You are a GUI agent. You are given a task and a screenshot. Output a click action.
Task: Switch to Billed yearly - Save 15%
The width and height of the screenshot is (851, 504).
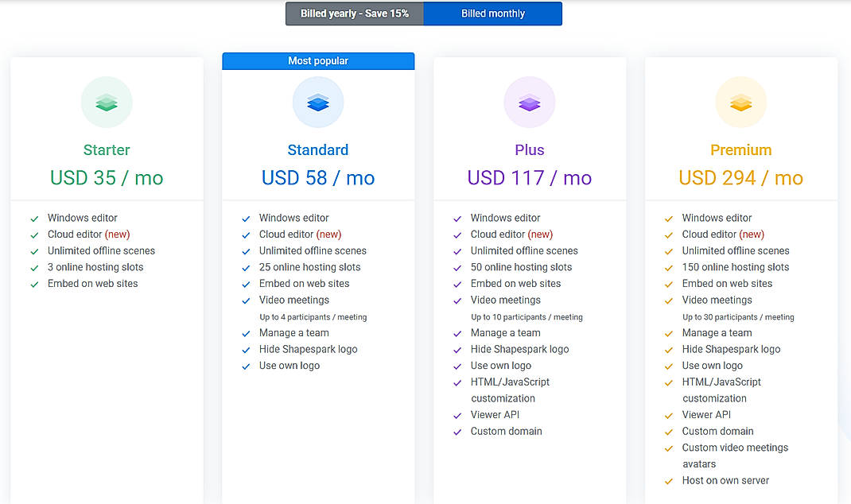click(355, 14)
